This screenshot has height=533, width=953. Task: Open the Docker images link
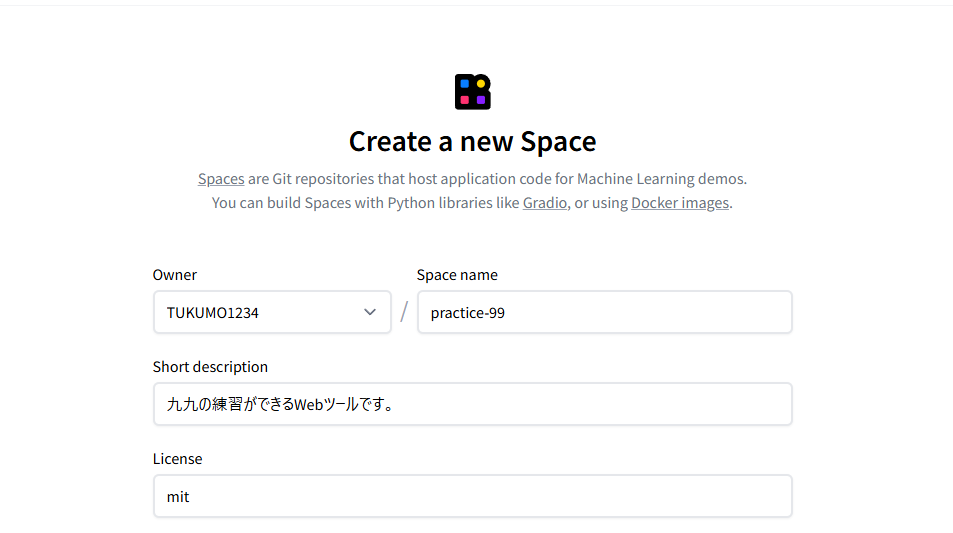pyautogui.click(x=679, y=202)
